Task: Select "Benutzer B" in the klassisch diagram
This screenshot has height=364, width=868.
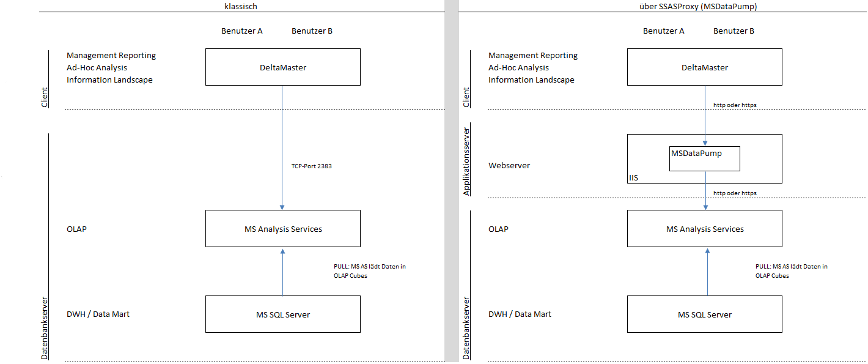Action: (x=312, y=31)
